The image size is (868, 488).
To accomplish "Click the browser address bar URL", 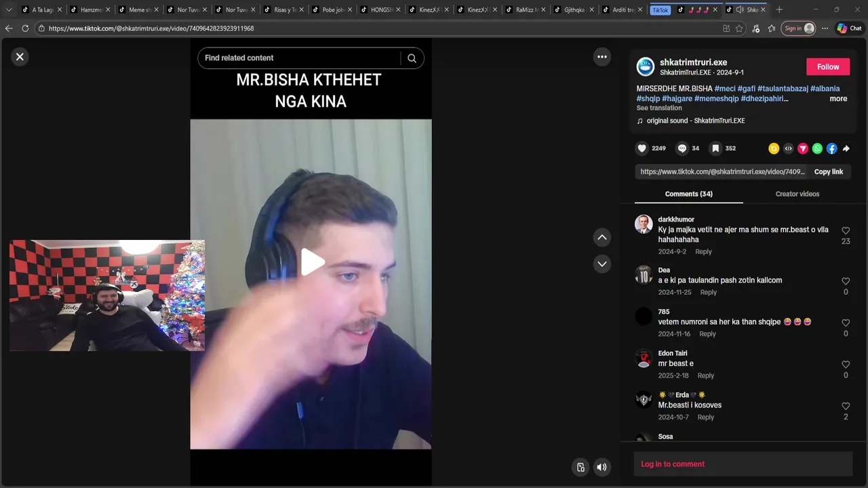I will coord(151,28).
